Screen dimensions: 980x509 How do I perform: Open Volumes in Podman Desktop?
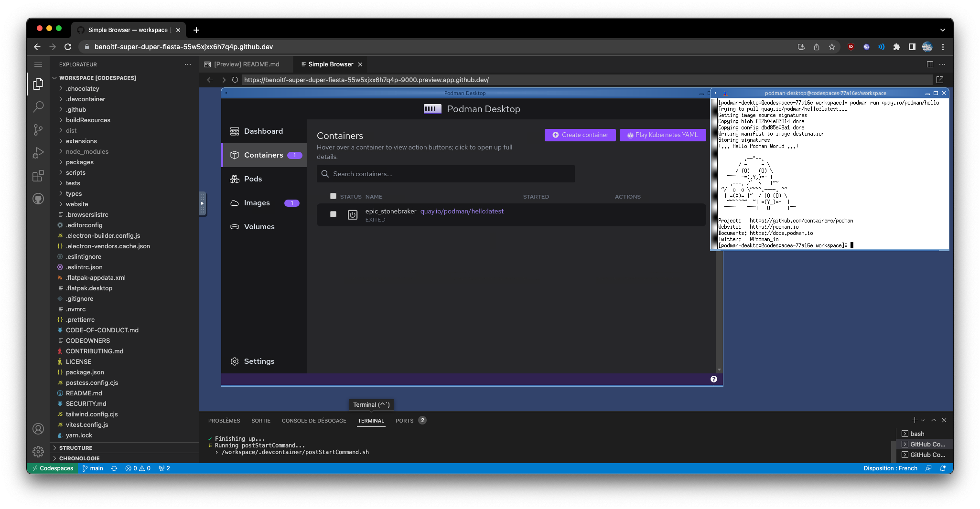(259, 226)
